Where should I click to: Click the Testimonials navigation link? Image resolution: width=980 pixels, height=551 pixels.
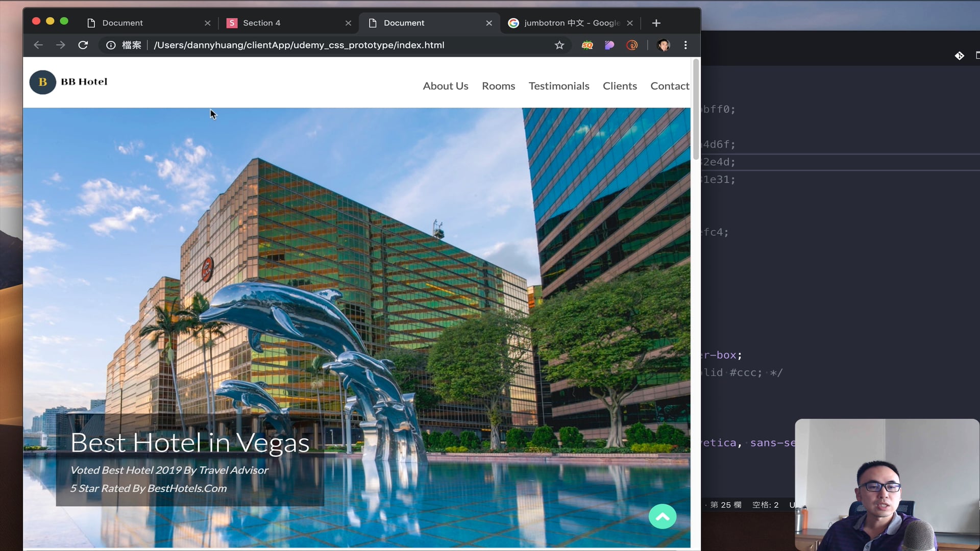pyautogui.click(x=558, y=86)
